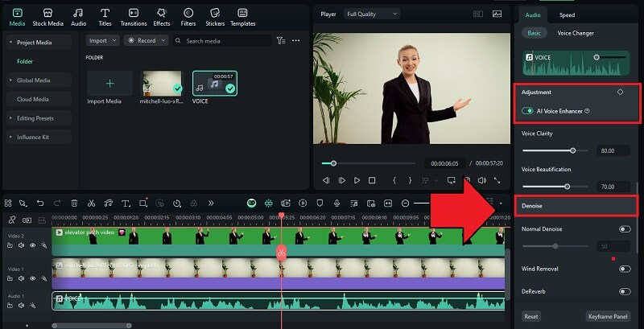Select the mitchell-luo image thumbnail
The image size is (644, 329).
pos(162,84)
